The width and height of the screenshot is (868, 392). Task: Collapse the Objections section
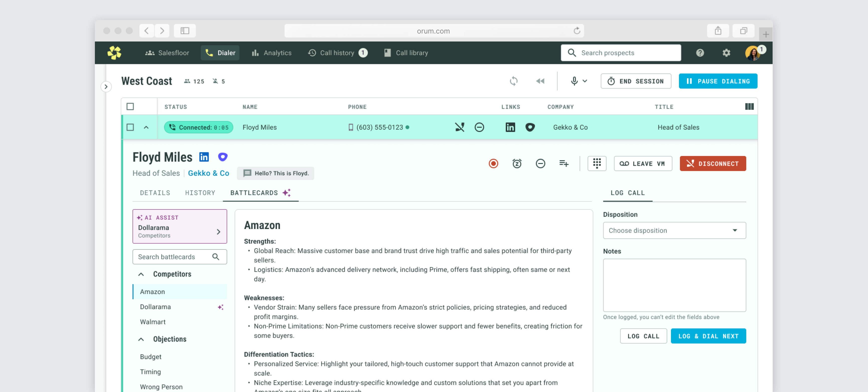[141, 339]
